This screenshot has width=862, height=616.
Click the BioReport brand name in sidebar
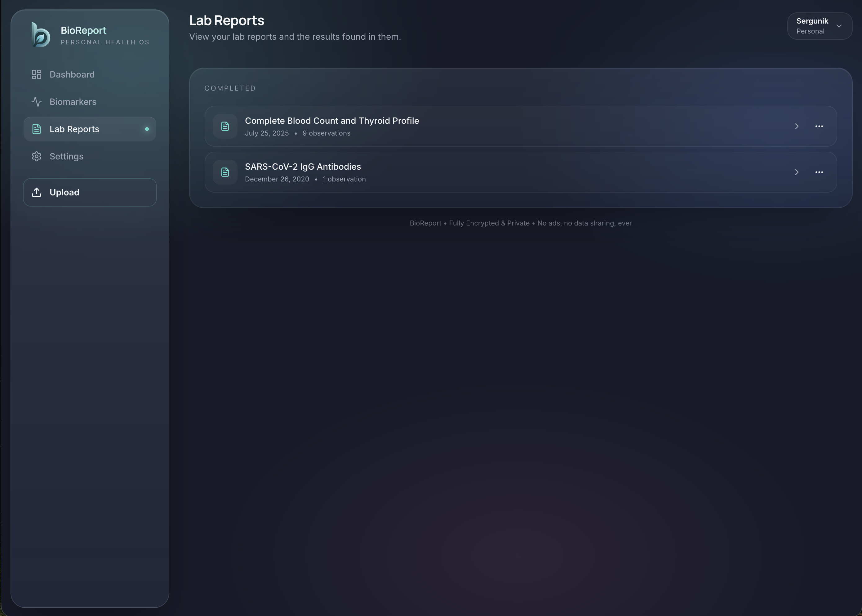coord(83,30)
